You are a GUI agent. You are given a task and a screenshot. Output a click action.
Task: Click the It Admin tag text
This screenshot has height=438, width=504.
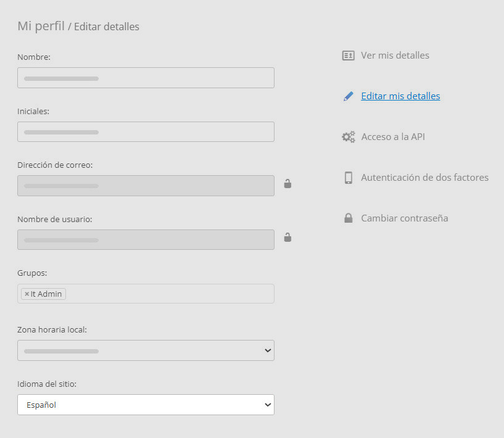(46, 294)
